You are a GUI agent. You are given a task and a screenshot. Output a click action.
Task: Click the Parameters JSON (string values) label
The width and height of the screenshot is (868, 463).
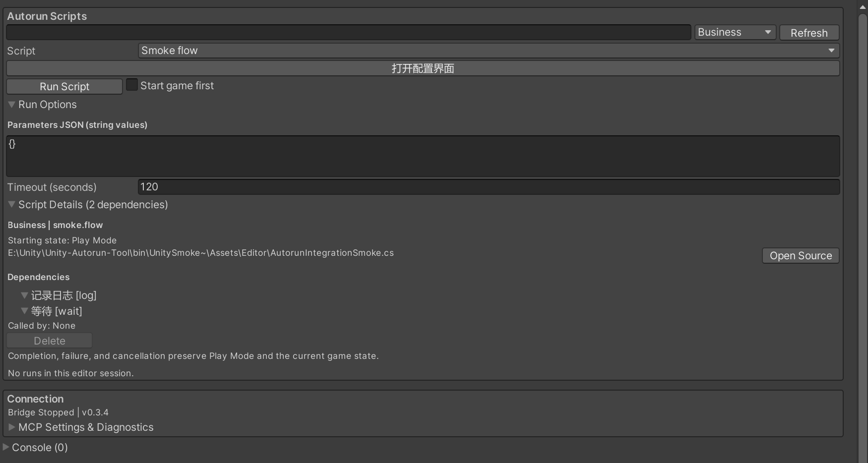[x=77, y=125]
